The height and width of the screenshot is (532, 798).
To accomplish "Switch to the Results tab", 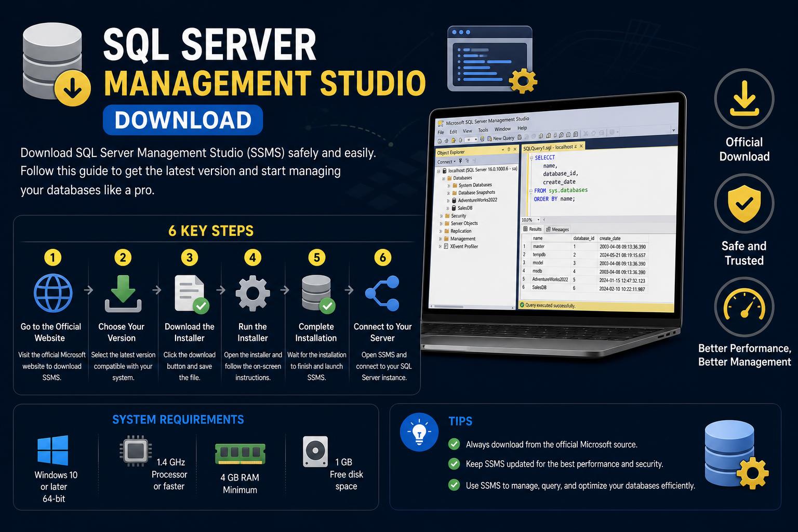I will (x=533, y=229).
